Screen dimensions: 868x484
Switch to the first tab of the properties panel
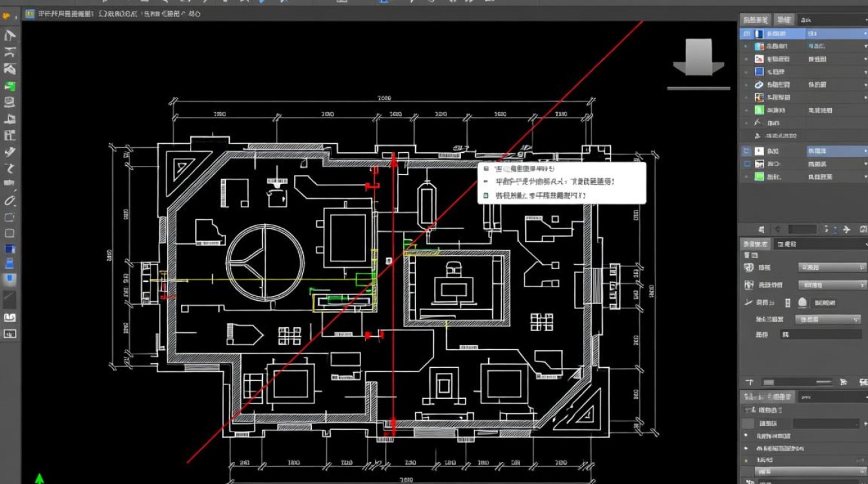756,244
